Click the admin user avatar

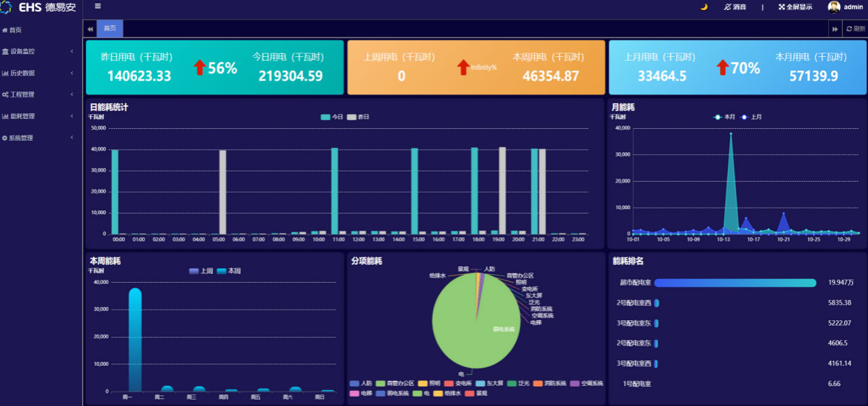[834, 7]
